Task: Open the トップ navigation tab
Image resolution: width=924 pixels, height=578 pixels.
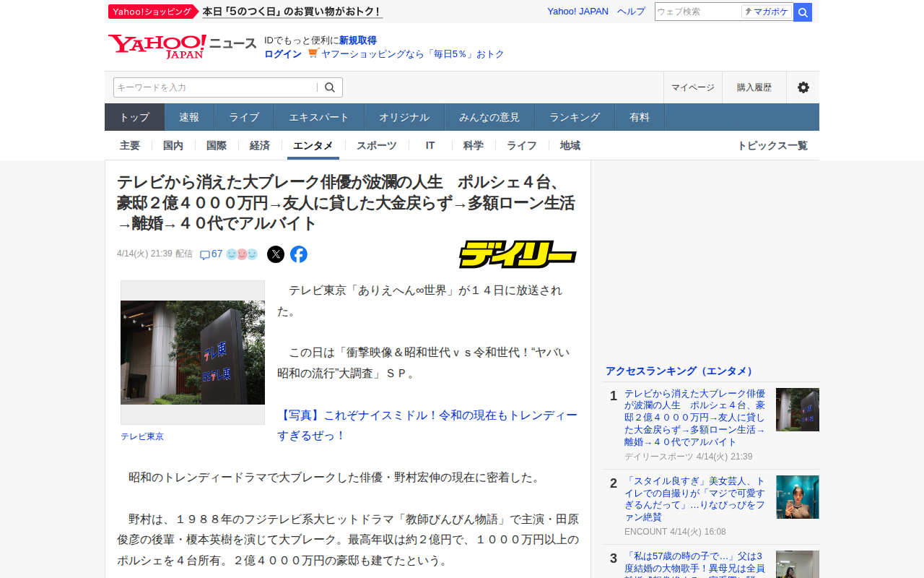Action: coord(135,117)
